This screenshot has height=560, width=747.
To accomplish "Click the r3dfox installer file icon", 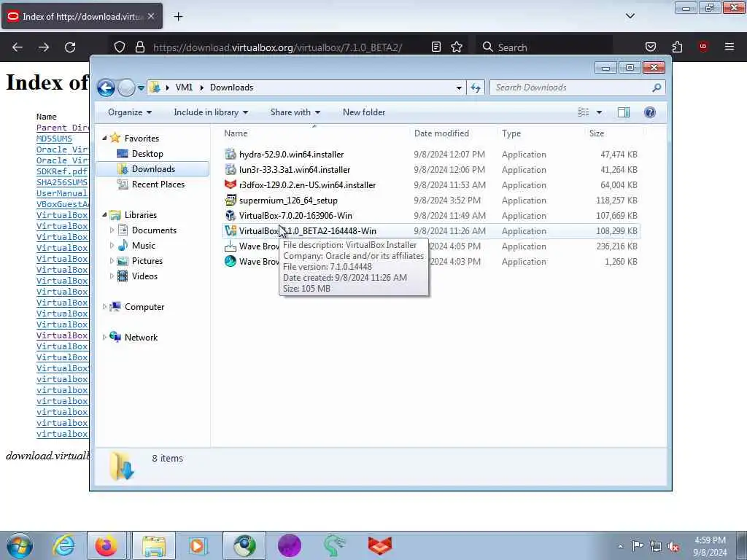I will pos(231,184).
